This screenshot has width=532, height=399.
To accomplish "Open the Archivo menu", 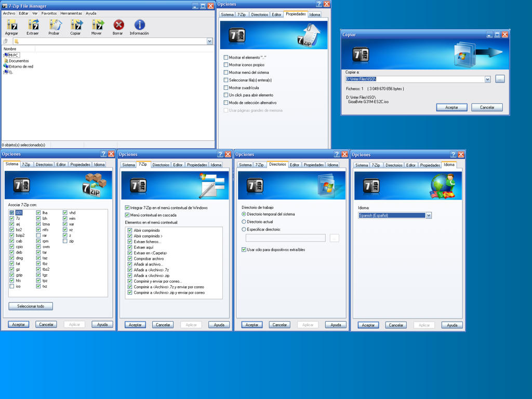I will [9, 13].
